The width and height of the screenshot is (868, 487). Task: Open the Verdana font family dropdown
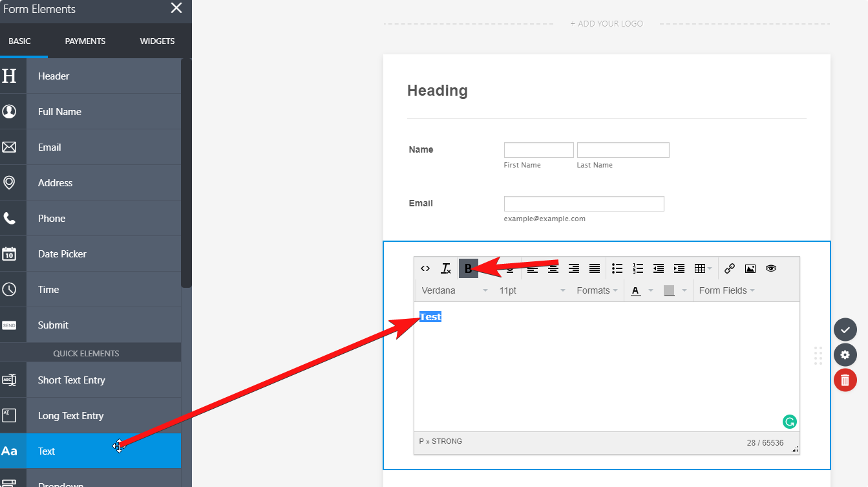(454, 291)
